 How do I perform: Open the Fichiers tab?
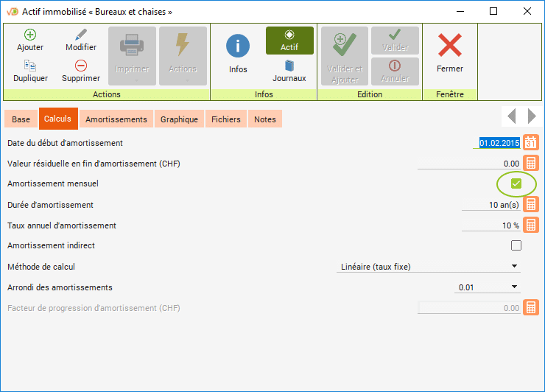(x=226, y=119)
